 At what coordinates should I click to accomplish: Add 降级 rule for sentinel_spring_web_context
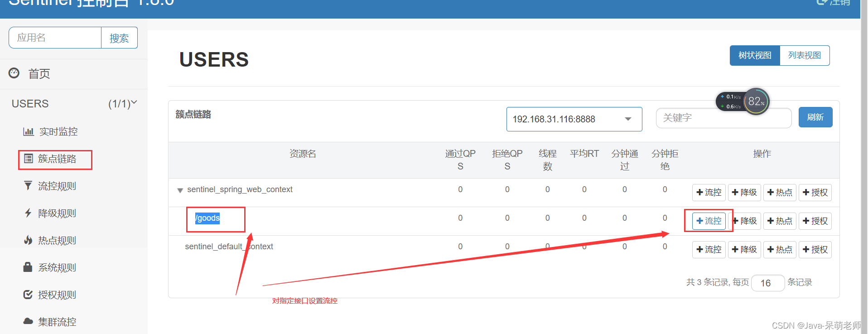click(744, 193)
